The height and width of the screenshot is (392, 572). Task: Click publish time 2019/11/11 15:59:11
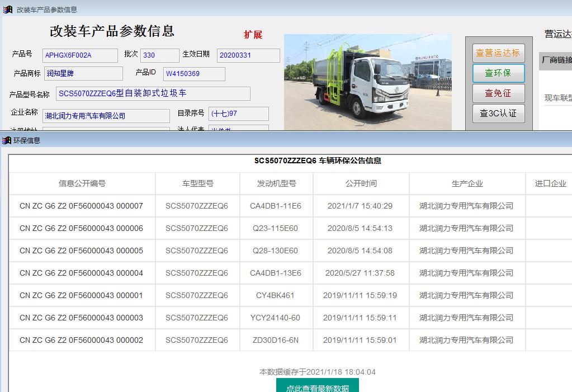(x=360, y=318)
